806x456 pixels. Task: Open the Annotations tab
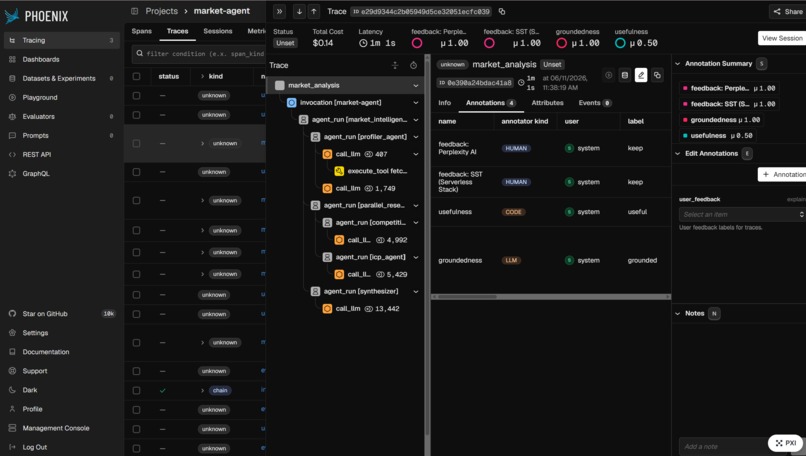pos(491,103)
